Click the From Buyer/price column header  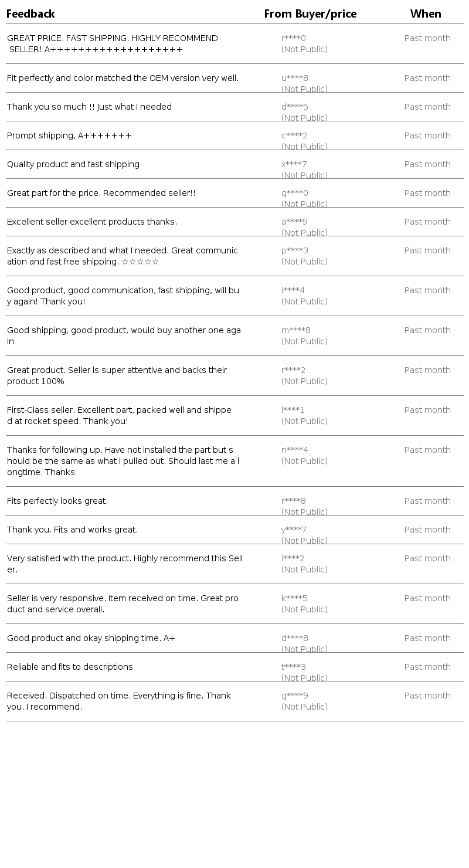pos(310,13)
